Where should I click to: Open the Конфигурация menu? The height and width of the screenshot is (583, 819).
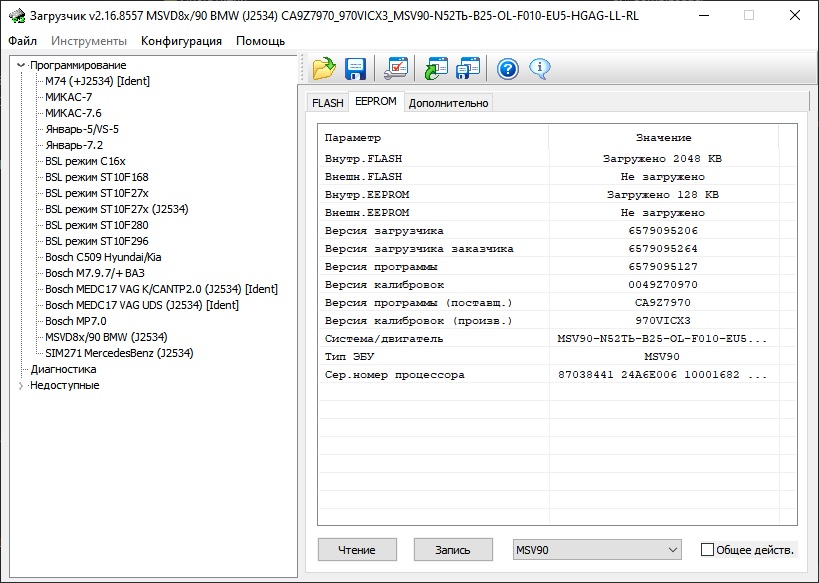(x=181, y=41)
